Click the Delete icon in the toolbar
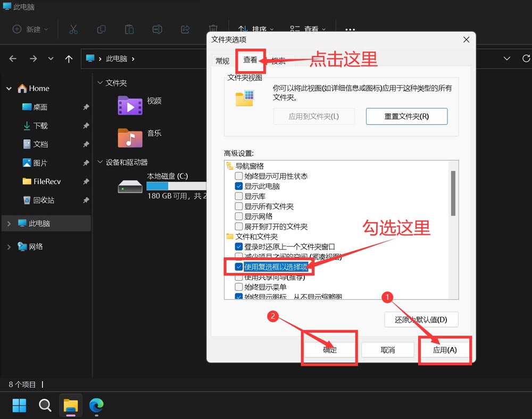 tap(213, 29)
